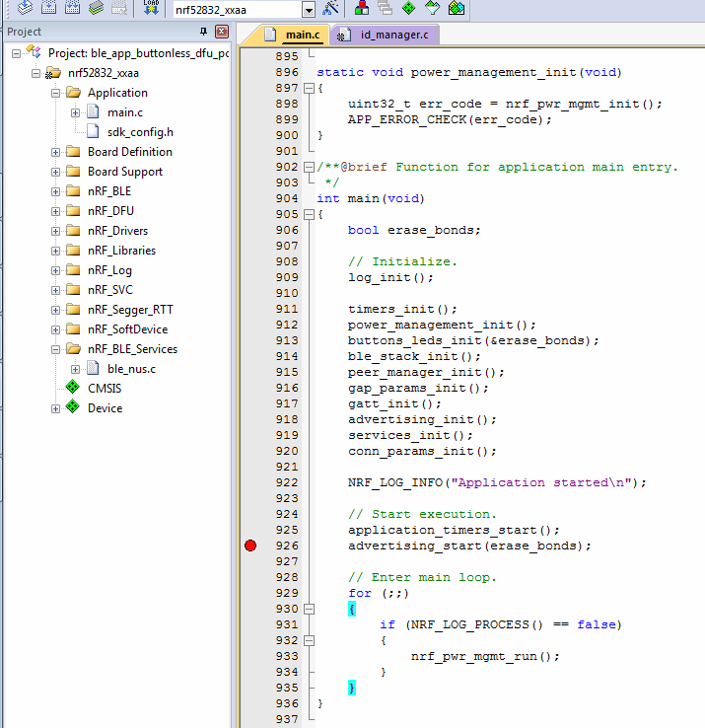
Task: Collapse the Application group expander
Action: [x=55, y=93]
